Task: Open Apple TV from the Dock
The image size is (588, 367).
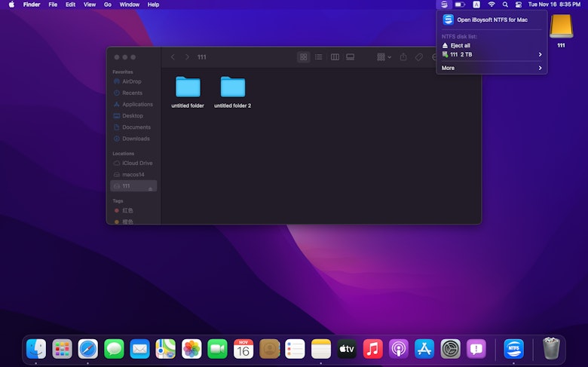Action: [347, 349]
